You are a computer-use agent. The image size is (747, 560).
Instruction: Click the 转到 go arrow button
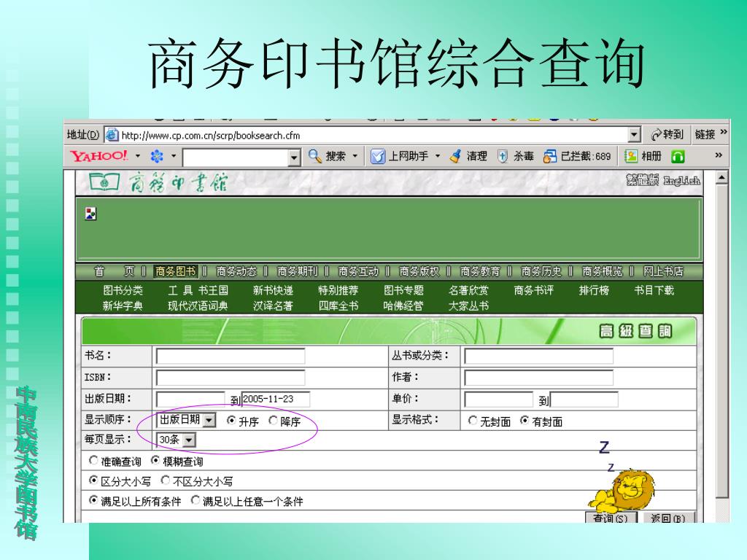[667, 135]
